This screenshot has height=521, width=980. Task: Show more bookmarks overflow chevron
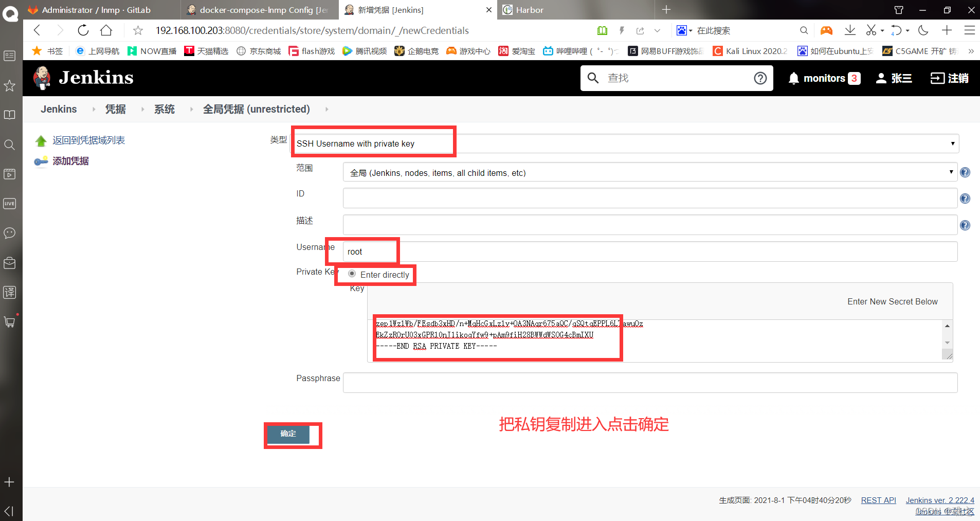click(x=971, y=51)
